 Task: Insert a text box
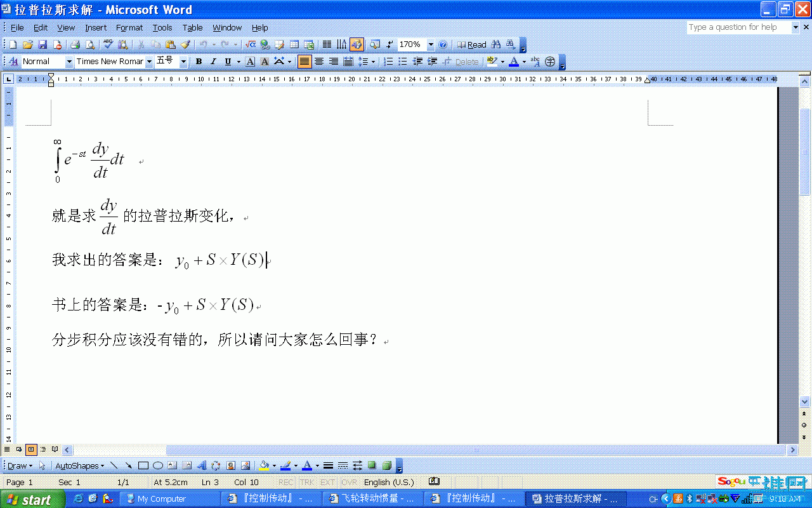coord(172,465)
